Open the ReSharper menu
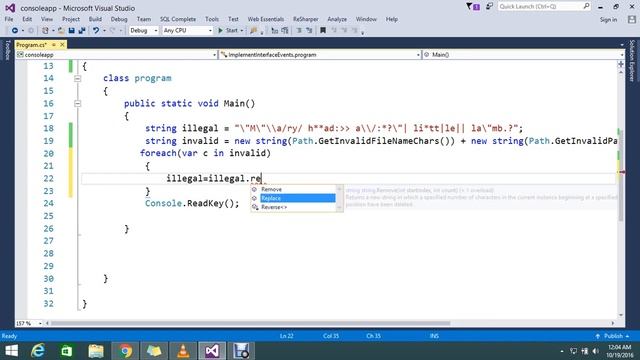 tap(306, 19)
